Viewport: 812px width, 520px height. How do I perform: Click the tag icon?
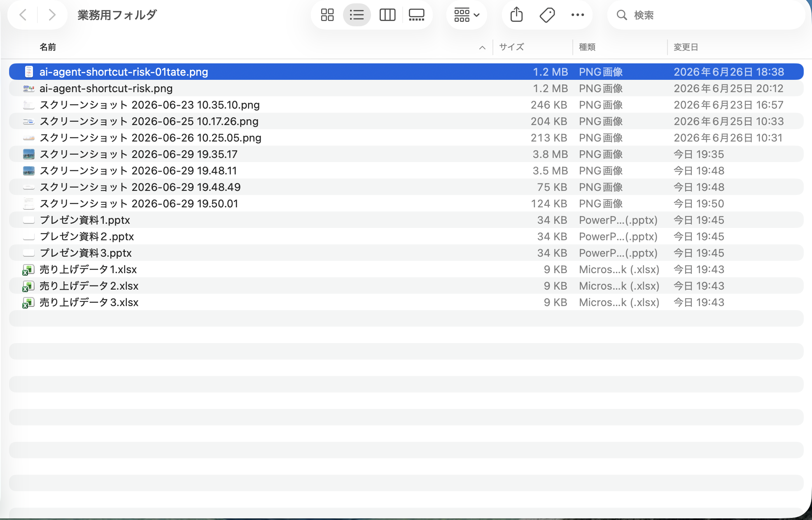coord(547,15)
